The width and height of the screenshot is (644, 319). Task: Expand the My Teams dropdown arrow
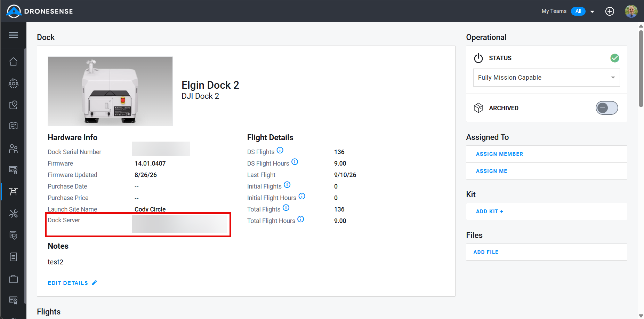point(592,11)
